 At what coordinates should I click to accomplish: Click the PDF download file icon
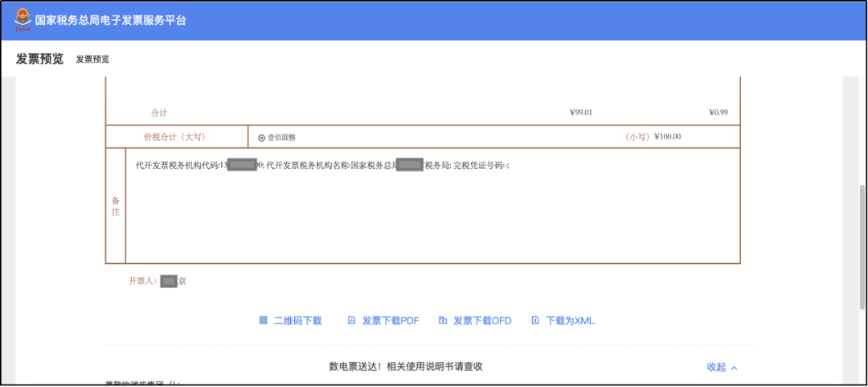coord(351,320)
